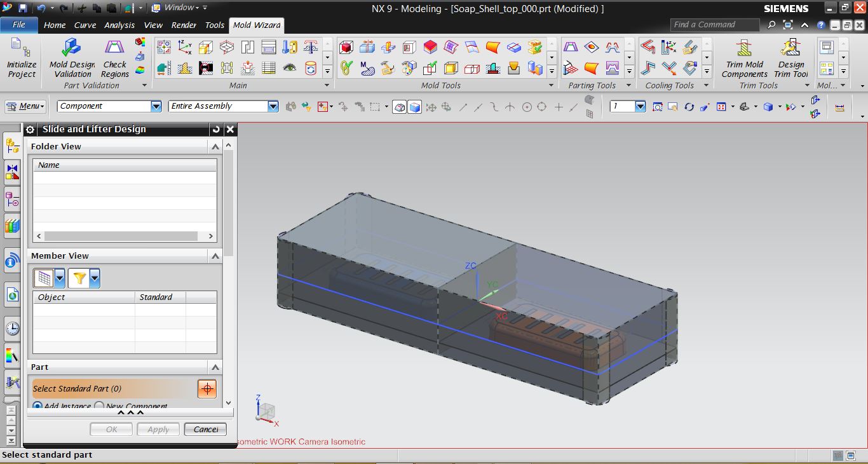The width and height of the screenshot is (868, 464).
Task: Click the Find a Command search box
Action: click(714, 25)
